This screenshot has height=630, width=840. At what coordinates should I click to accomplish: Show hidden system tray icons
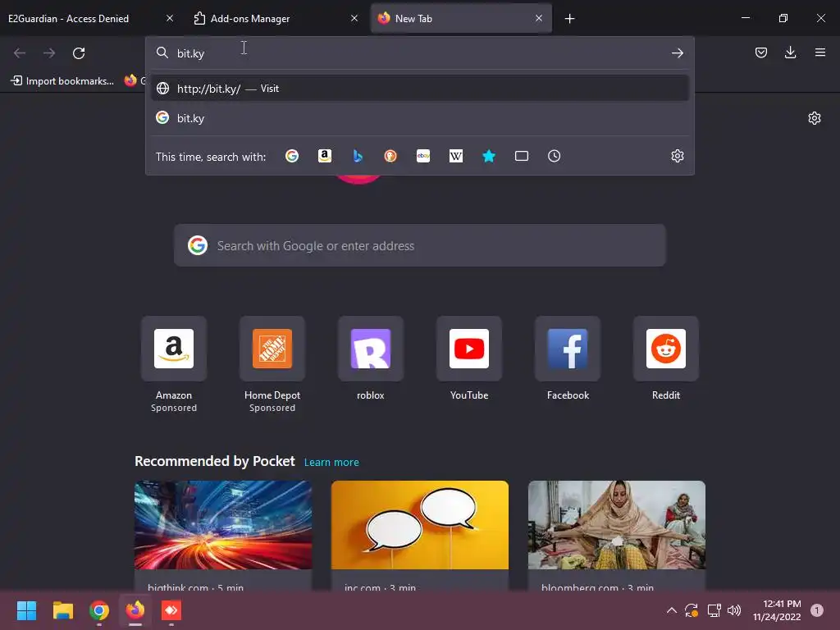click(x=671, y=610)
